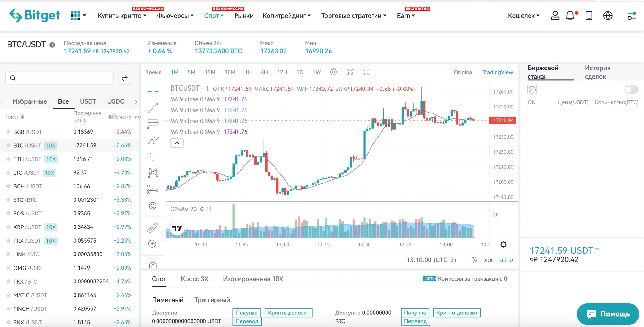Screen dimensions: 644x327
Task: Click the BTC Перевод button
Action: point(415,321)
